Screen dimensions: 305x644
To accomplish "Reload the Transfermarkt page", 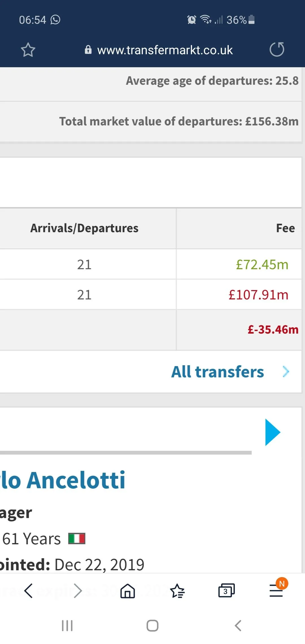I will (277, 49).
